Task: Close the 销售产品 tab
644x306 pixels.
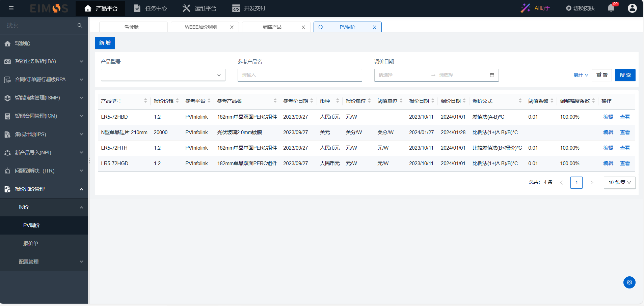Action: [x=303, y=27]
